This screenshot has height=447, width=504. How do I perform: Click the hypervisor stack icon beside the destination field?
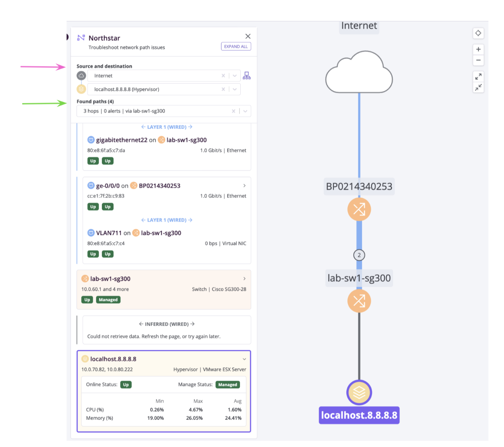[x=81, y=89]
